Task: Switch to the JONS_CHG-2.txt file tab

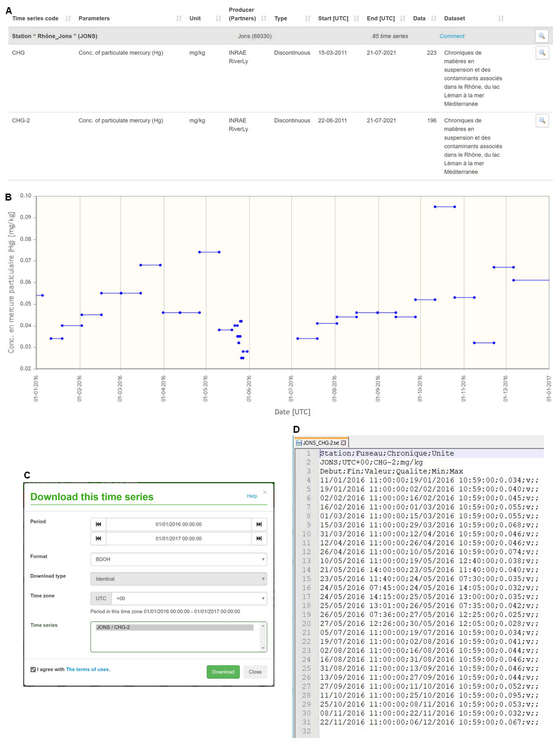Action: click(320, 443)
